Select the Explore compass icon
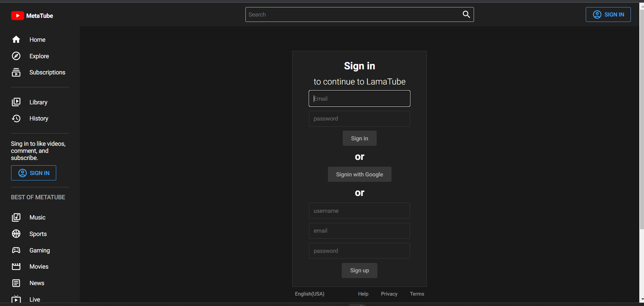 (16, 56)
